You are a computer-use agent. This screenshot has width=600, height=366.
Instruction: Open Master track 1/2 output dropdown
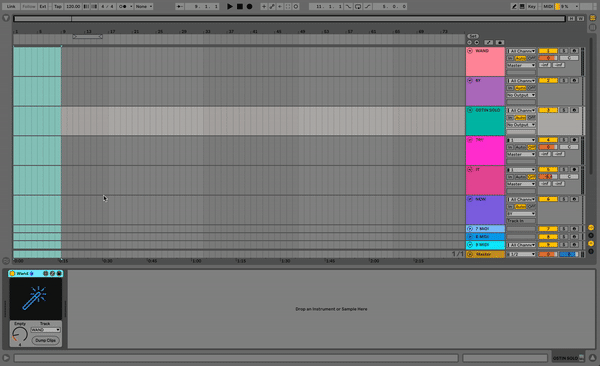(521, 254)
